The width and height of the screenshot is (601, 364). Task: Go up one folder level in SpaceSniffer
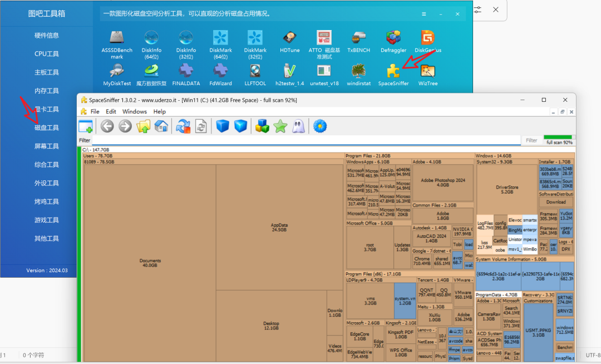pos(144,126)
